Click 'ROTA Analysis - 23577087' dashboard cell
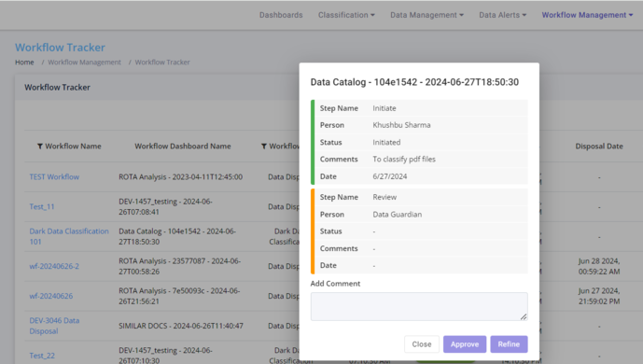 [x=179, y=266]
